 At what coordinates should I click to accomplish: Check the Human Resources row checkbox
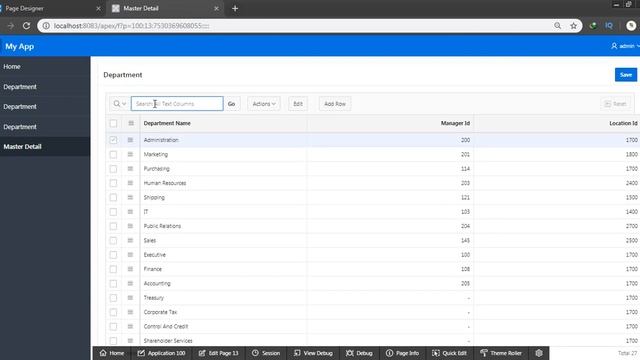(113, 183)
